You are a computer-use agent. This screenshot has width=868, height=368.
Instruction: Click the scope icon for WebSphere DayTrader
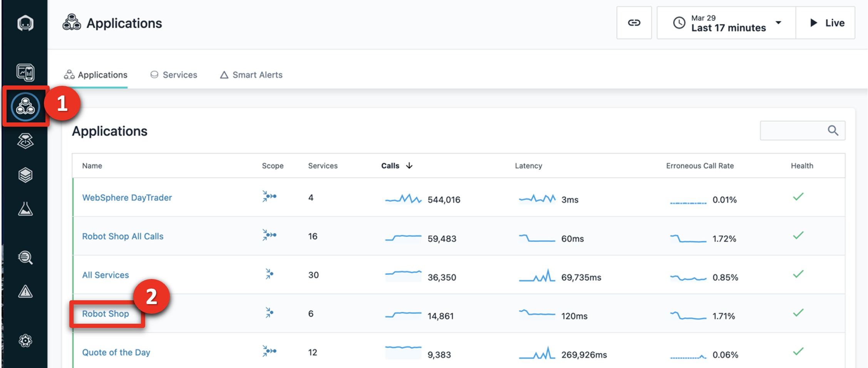269,196
